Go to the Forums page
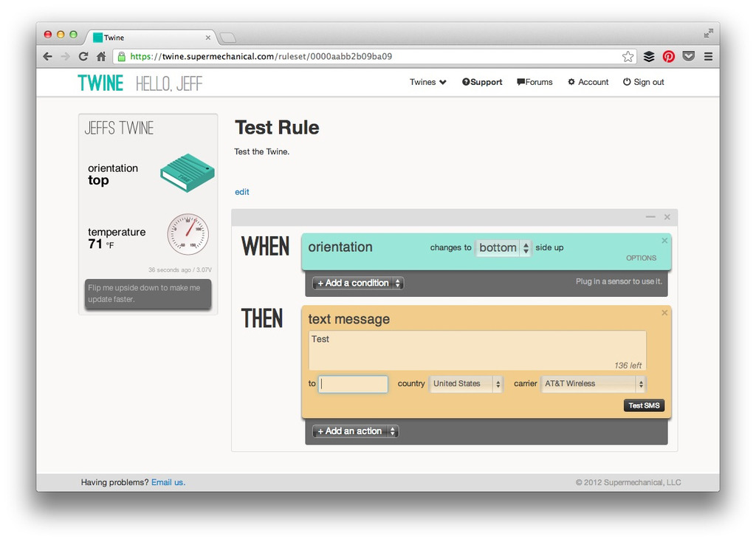This screenshot has width=756, height=542. point(535,83)
